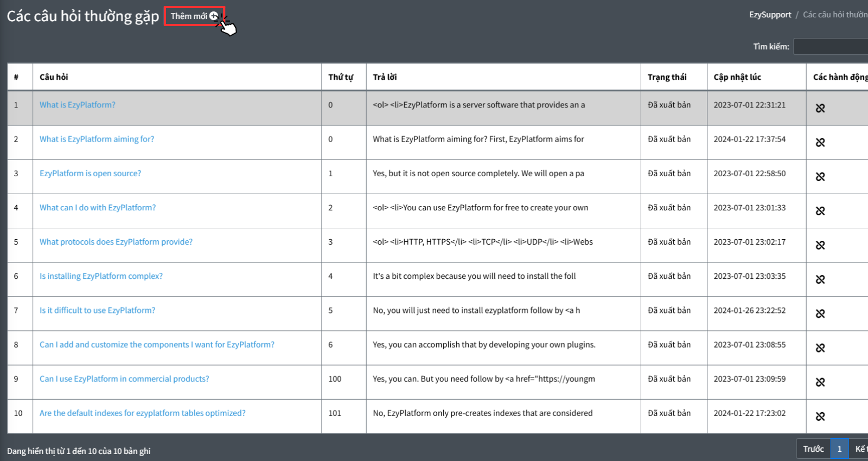Focus the Tìm kiếm search field
The image size is (868, 461).
(830, 47)
